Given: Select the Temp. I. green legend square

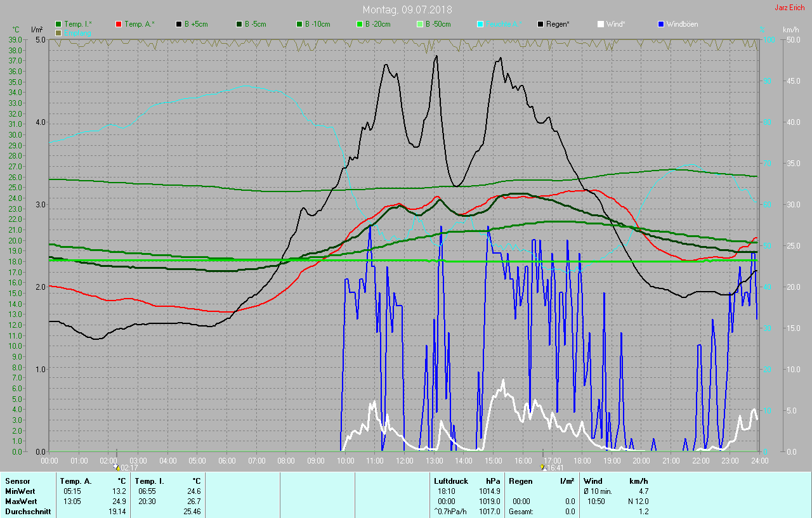Looking at the screenshot, I should click(x=58, y=24).
